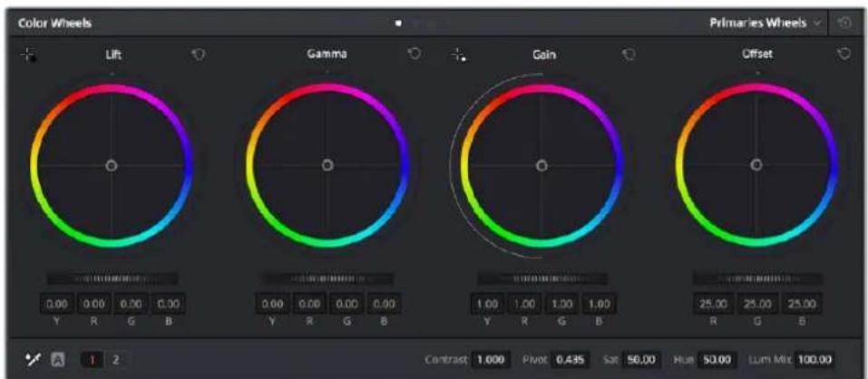868x379 pixels.
Task: Click the Lift Y value field
Action: [x=57, y=304]
